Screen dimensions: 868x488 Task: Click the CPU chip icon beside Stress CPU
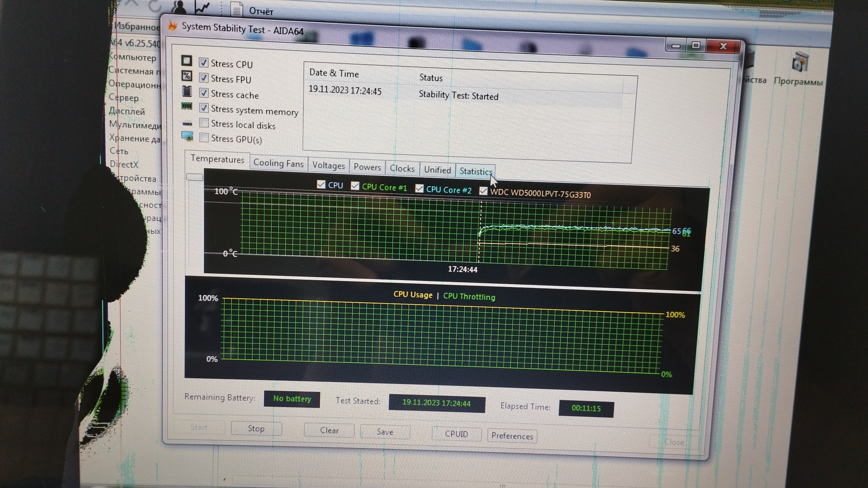pos(186,61)
